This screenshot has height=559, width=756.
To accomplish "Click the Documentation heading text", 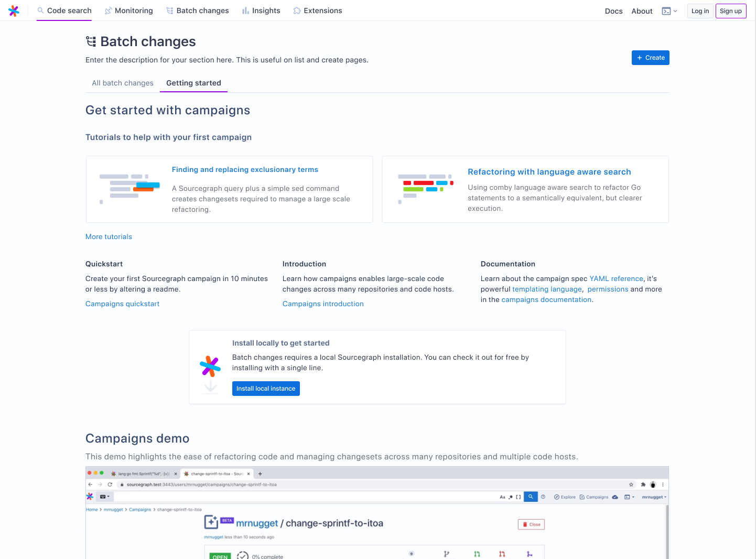I will [507, 264].
